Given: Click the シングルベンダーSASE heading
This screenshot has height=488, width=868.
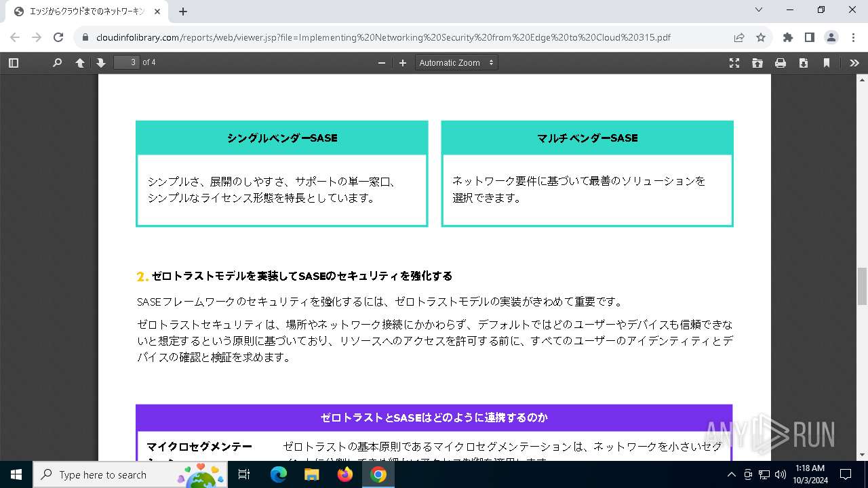Looking at the screenshot, I should [282, 138].
